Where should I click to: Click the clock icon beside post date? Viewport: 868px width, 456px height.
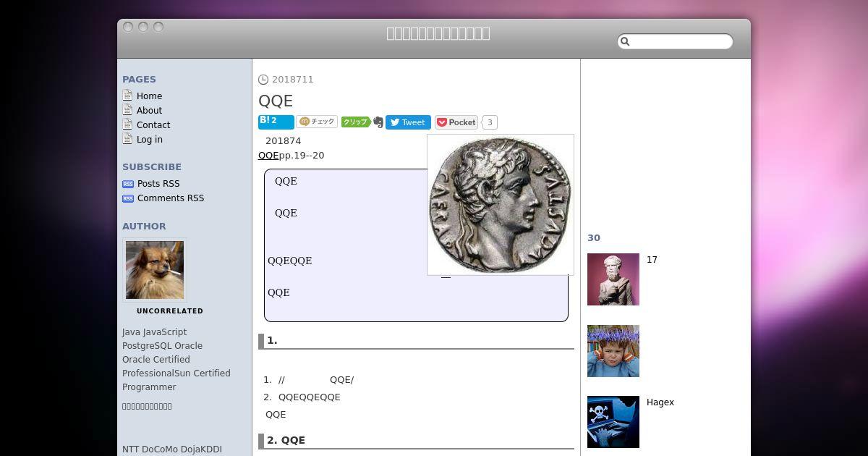(x=263, y=80)
